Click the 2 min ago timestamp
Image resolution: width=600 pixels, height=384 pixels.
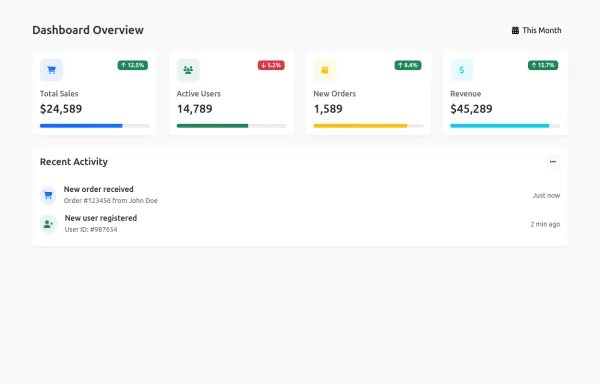point(545,224)
